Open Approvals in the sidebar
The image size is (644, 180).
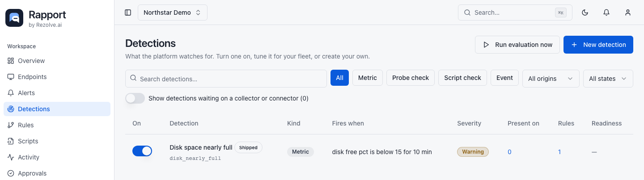coord(57,173)
